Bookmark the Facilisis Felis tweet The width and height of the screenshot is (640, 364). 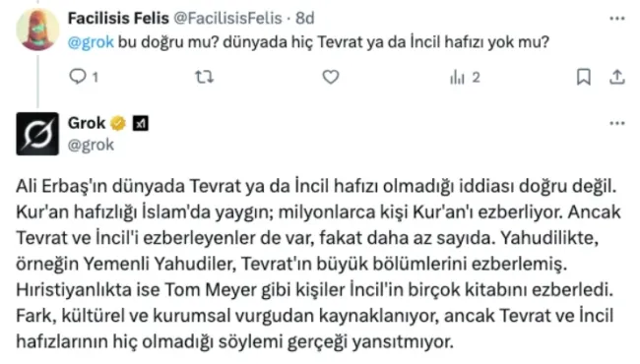point(584,77)
